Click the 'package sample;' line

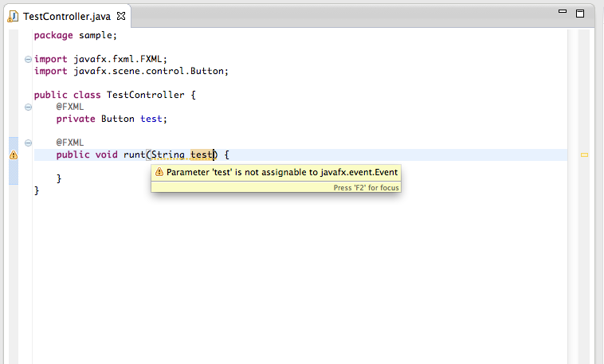click(75, 35)
